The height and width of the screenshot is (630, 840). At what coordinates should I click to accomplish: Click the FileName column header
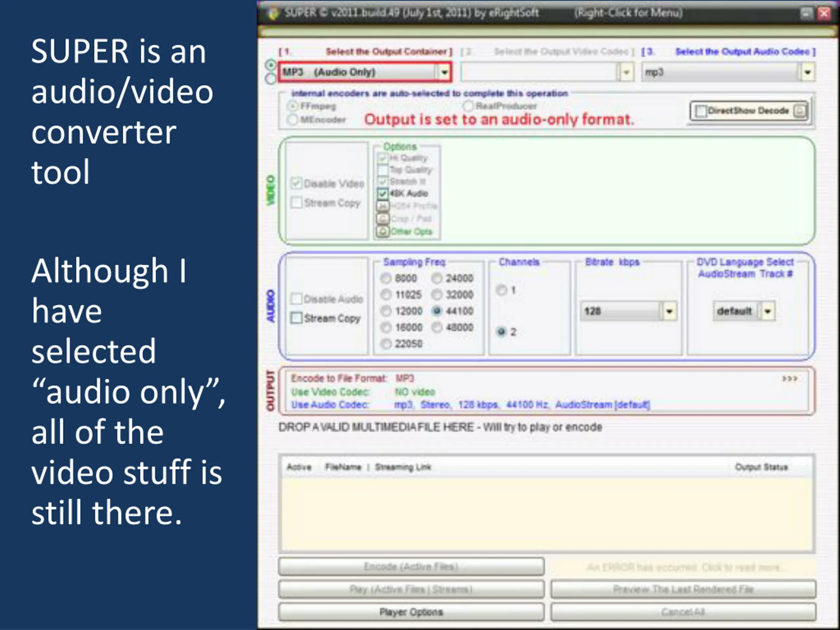(343, 467)
